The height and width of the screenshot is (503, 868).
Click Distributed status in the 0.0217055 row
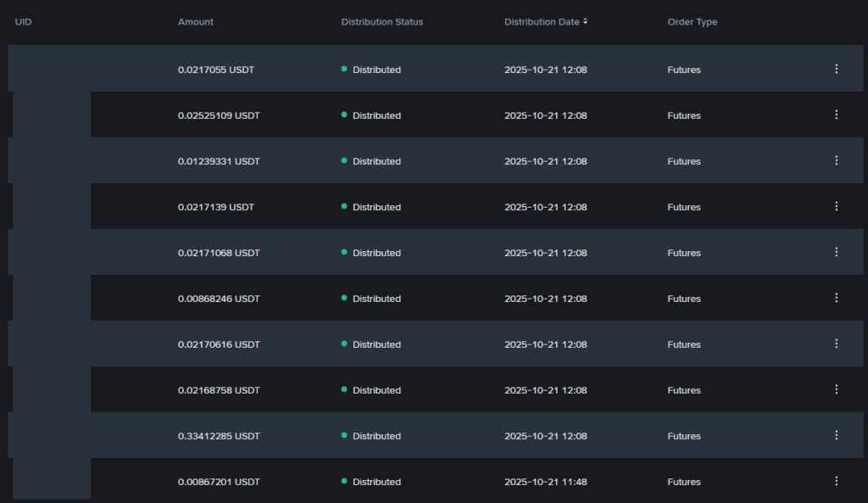376,70
